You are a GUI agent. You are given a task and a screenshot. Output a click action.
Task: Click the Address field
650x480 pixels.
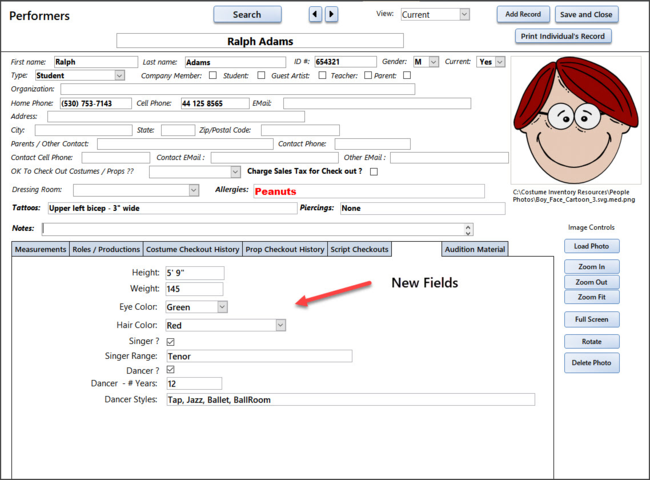(176, 116)
